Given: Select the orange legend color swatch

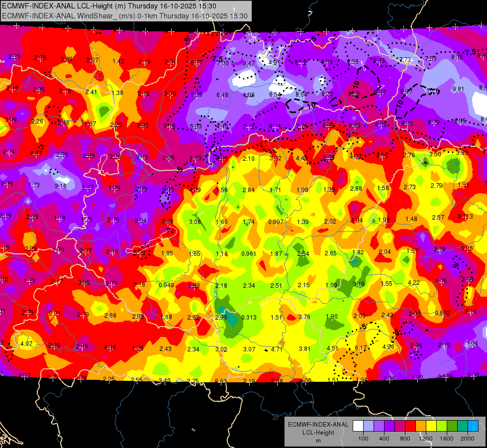Looking at the screenshot, I should point(420,426).
